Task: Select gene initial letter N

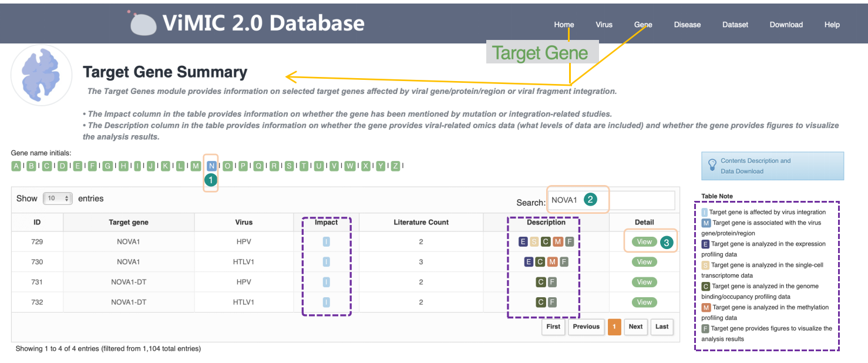Action: (x=211, y=166)
